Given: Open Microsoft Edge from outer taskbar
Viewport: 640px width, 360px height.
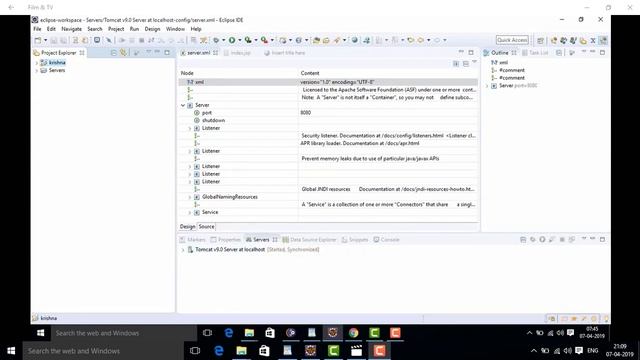Looking at the screenshot, I should (x=219, y=351).
